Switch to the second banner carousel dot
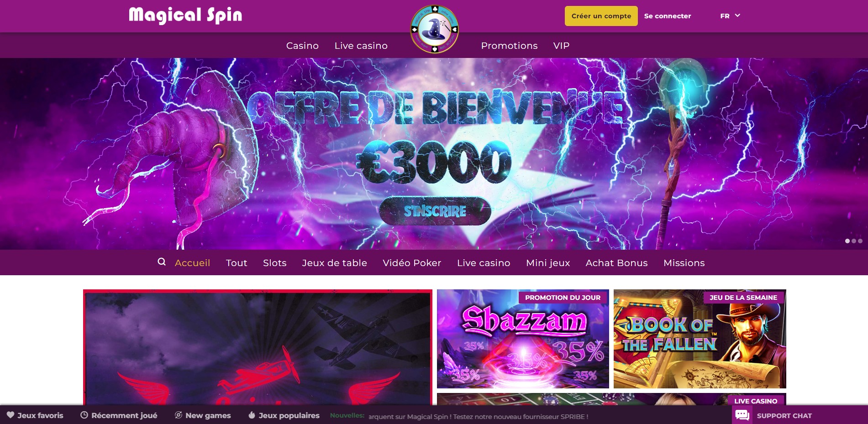The width and height of the screenshot is (868, 424). [854, 241]
